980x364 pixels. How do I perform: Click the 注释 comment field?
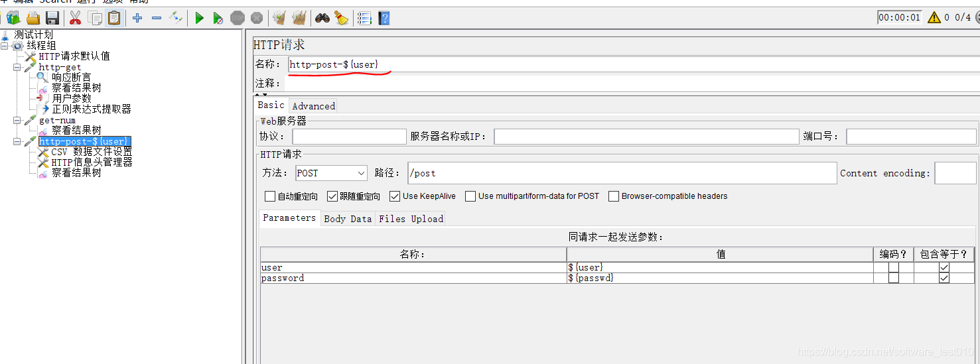[633, 84]
